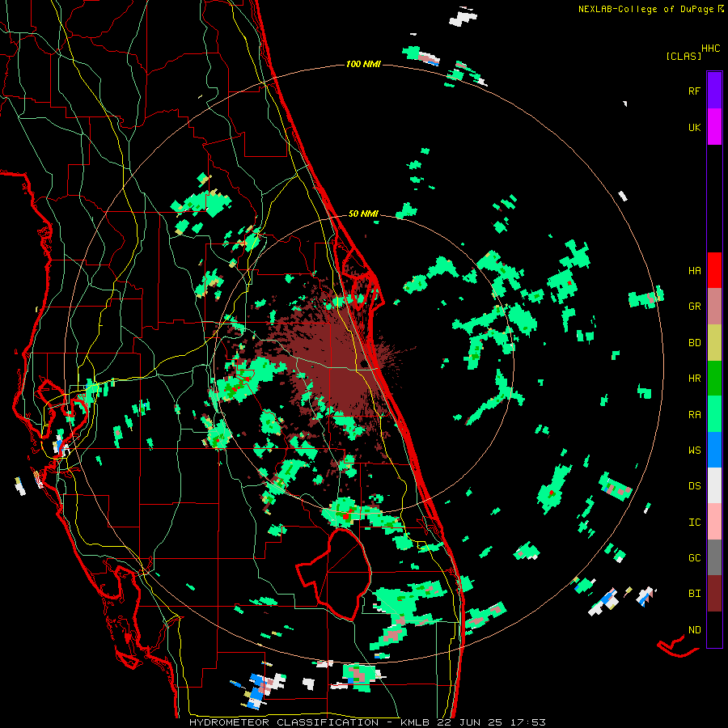Click the '[CLAS]' legend header

pos(684,56)
